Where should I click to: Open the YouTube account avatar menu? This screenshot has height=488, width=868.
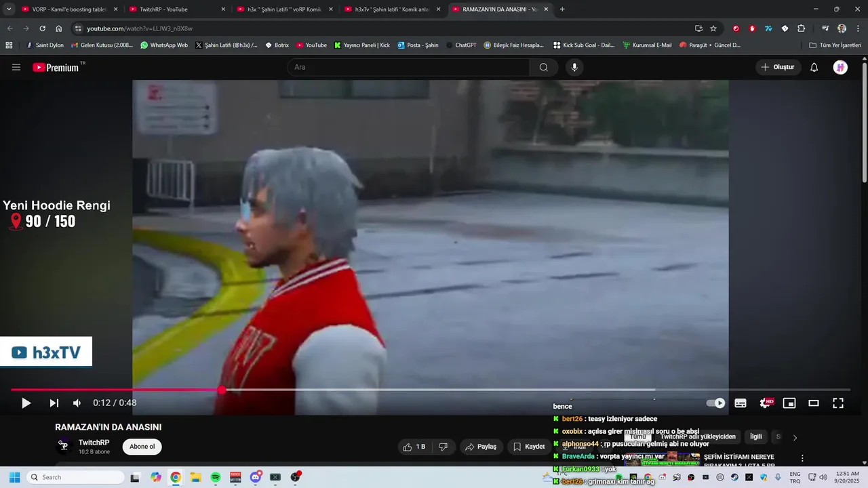tap(840, 67)
